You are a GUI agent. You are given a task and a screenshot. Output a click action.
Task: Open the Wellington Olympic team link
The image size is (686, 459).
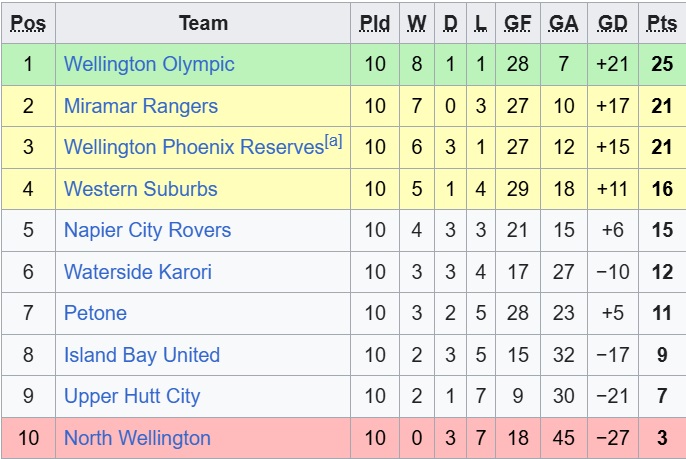(x=149, y=64)
